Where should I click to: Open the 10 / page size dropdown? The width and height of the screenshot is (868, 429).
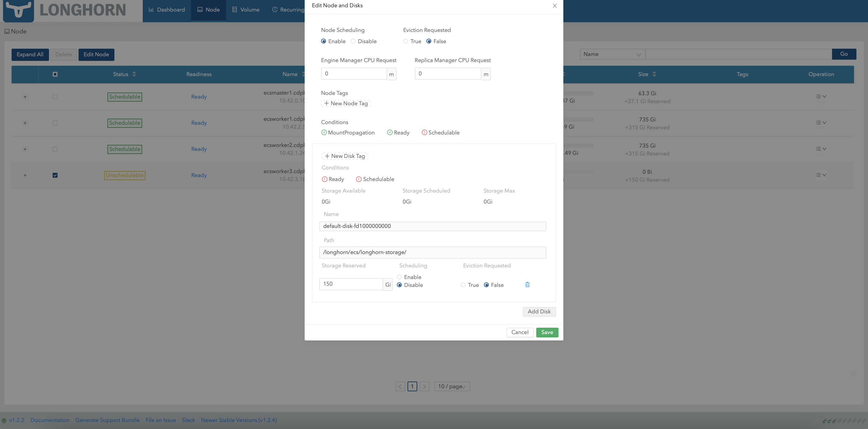[452, 386]
